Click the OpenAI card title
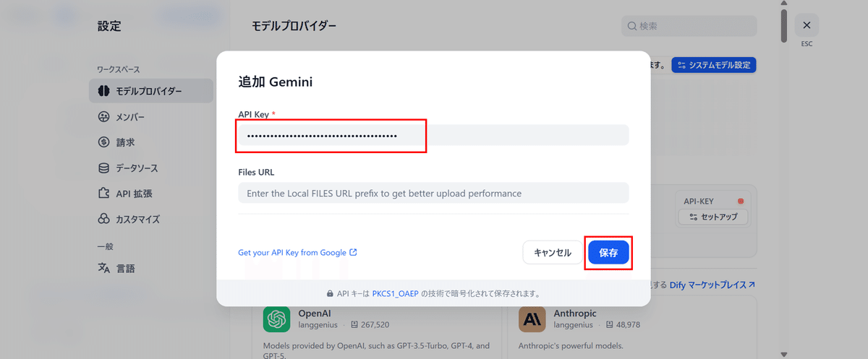The image size is (868, 359). point(316,313)
